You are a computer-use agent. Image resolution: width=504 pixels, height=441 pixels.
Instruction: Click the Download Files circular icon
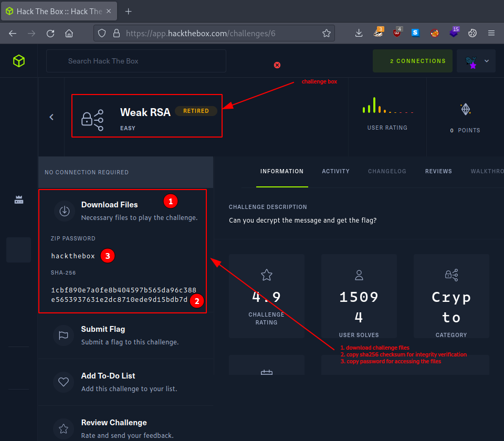coord(64,211)
